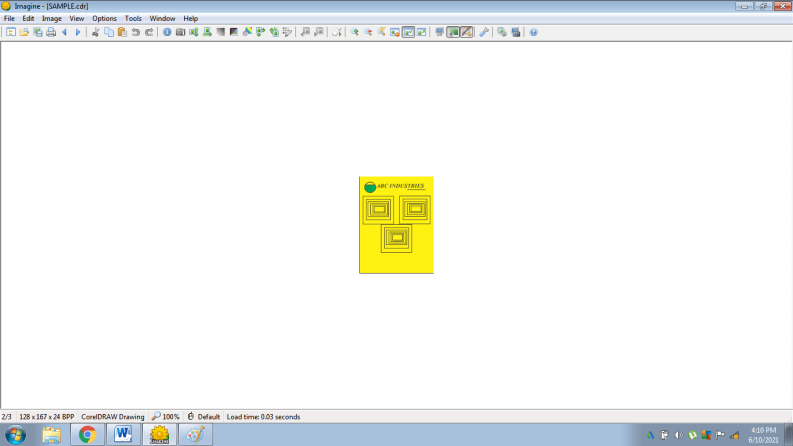This screenshot has width=793, height=446.
Task: Open the Image menu
Action: point(52,19)
